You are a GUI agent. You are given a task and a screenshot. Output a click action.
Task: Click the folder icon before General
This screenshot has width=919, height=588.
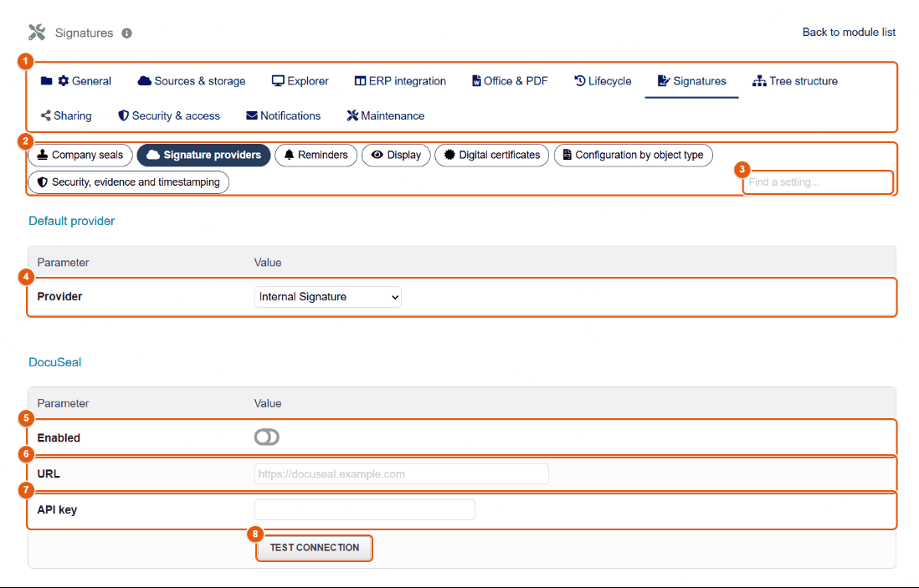(x=46, y=81)
